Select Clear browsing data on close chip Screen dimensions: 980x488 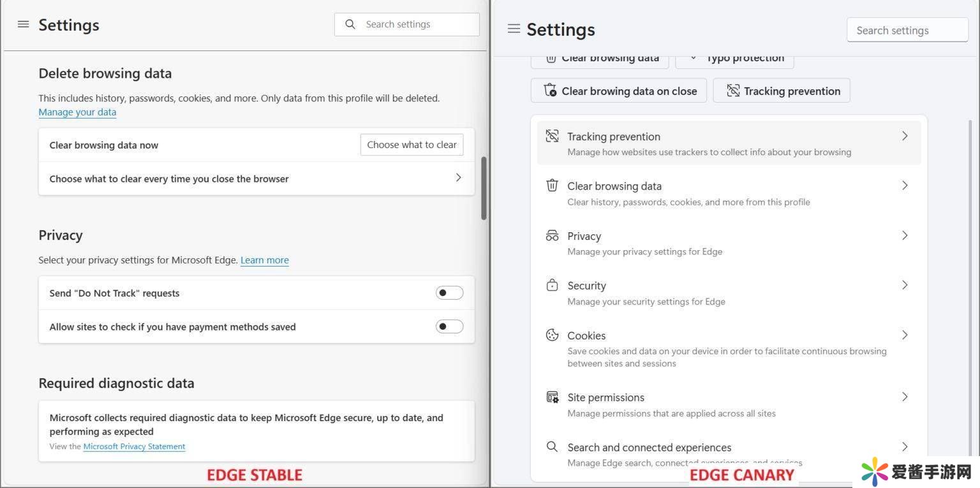(x=619, y=91)
